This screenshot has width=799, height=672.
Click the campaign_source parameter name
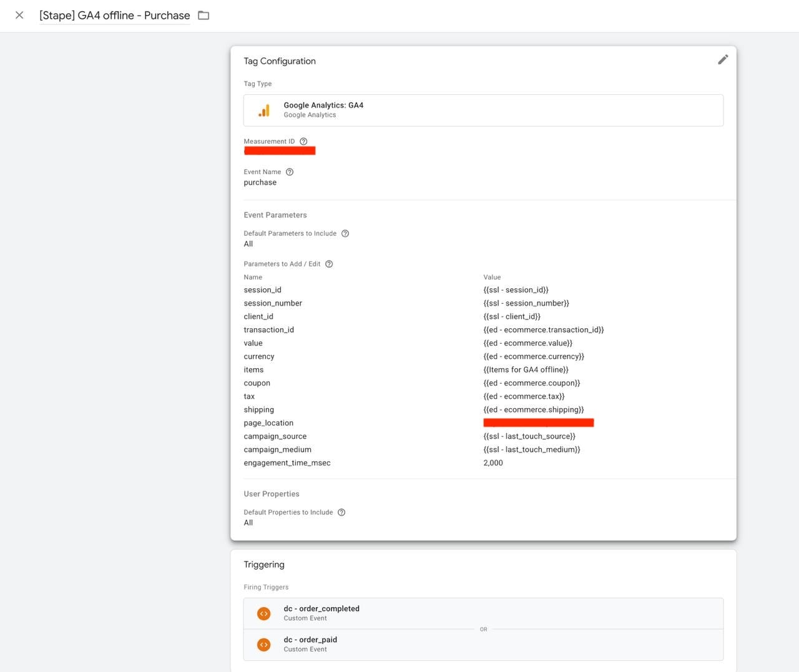[x=275, y=437]
